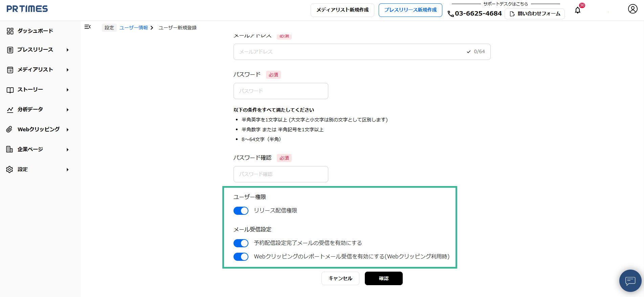
Task: Click the プレスリリース新規作成 button
Action: point(410,10)
